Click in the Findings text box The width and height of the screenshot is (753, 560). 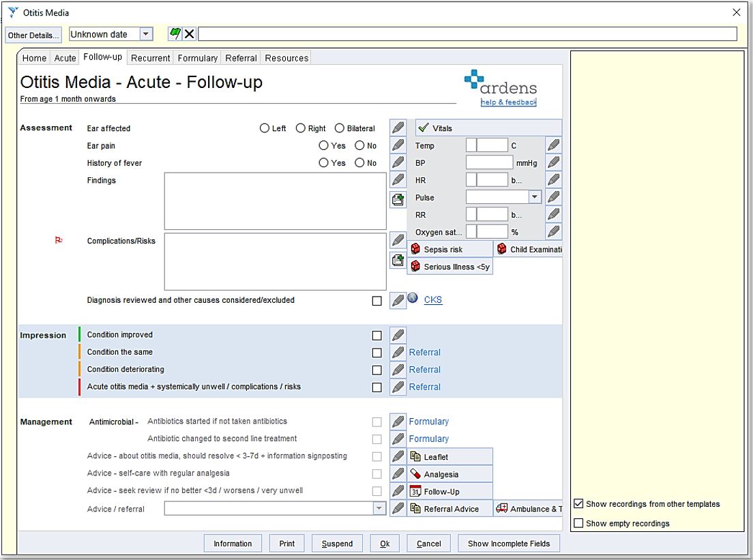coord(275,201)
